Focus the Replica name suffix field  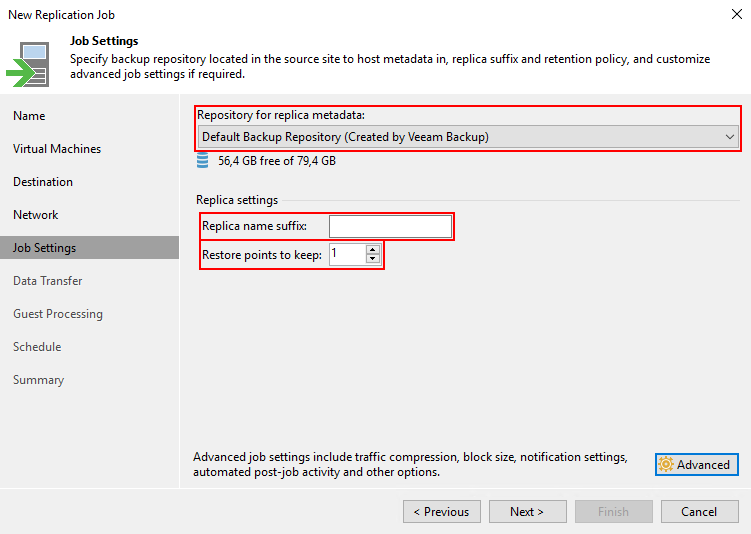click(390, 226)
